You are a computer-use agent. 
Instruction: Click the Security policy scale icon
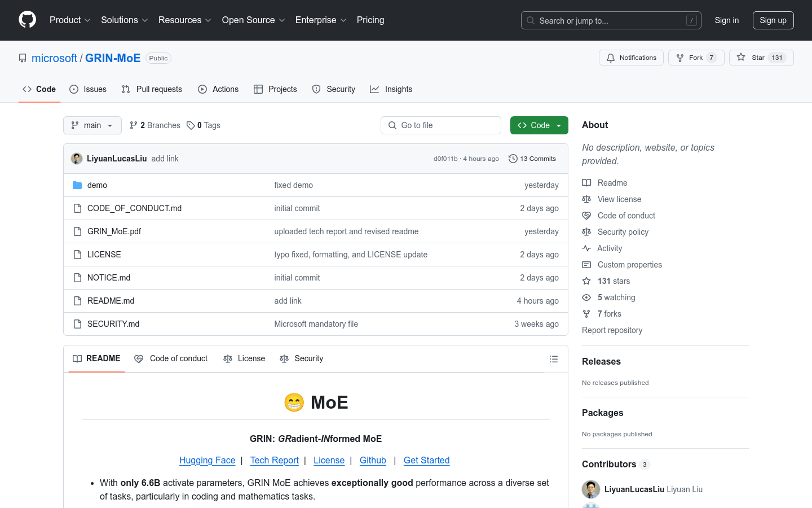pos(586,232)
